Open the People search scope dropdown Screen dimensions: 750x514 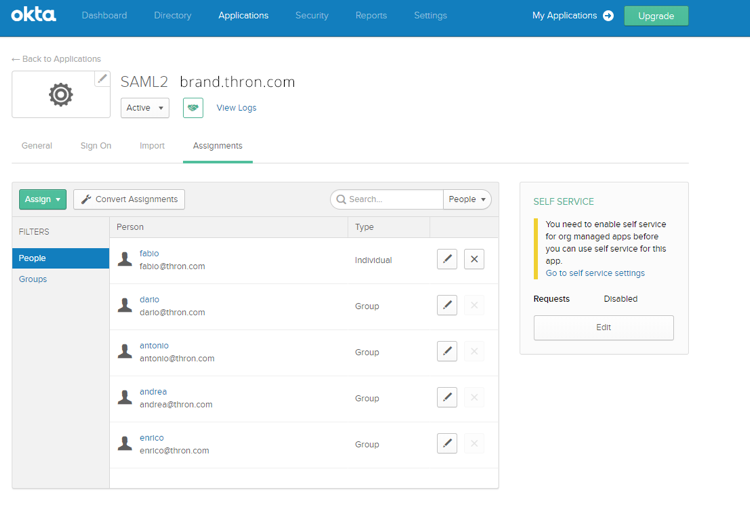coord(467,199)
